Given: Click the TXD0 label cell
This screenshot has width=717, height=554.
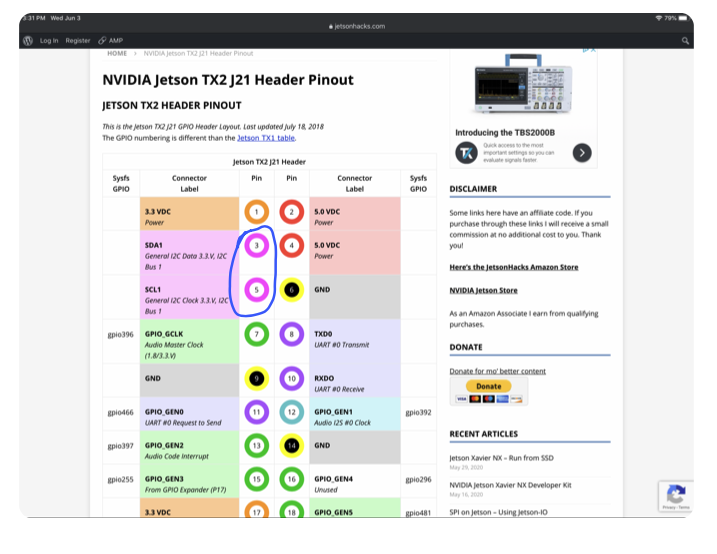Looking at the screenshot, I should pyautogui.click(x=355, y=341).
